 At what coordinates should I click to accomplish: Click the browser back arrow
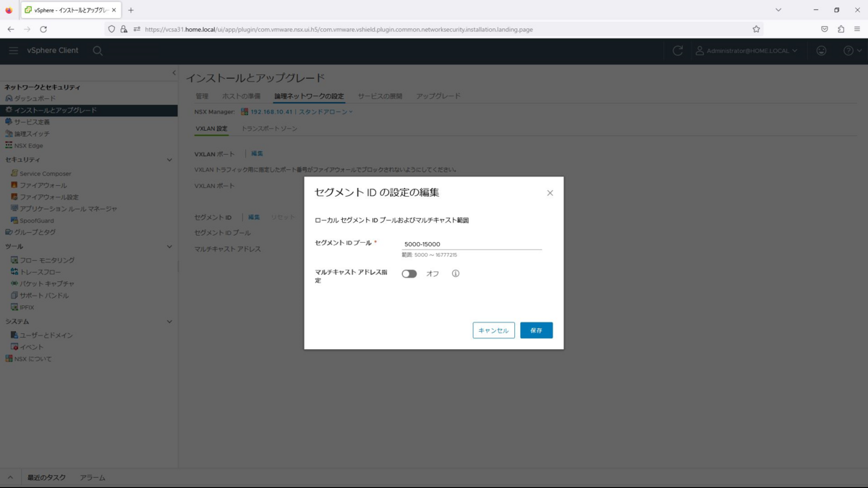point(11,30)
